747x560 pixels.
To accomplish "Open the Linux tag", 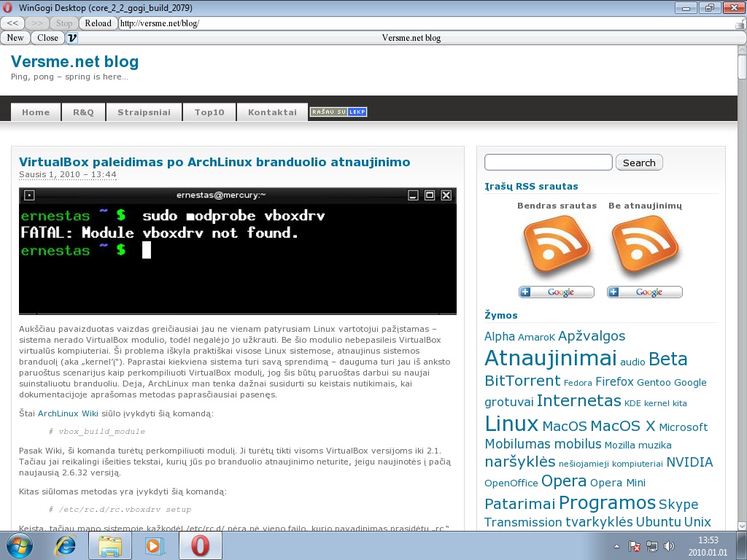I will pyautogui.click(x=511, y=424).
